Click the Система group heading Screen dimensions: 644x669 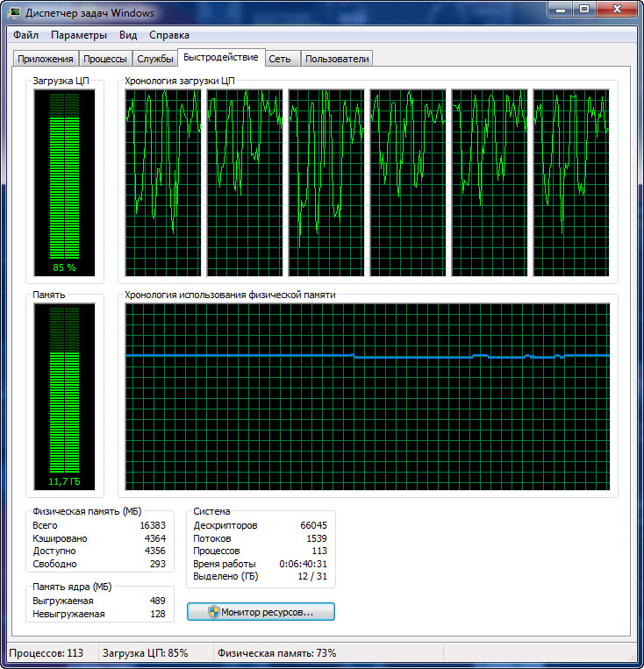(x=211, y=511)
